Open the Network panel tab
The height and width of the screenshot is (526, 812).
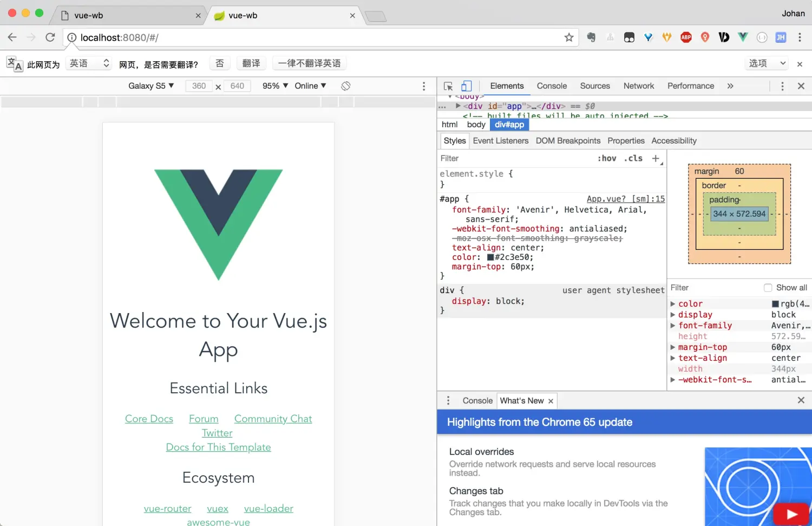639,86
